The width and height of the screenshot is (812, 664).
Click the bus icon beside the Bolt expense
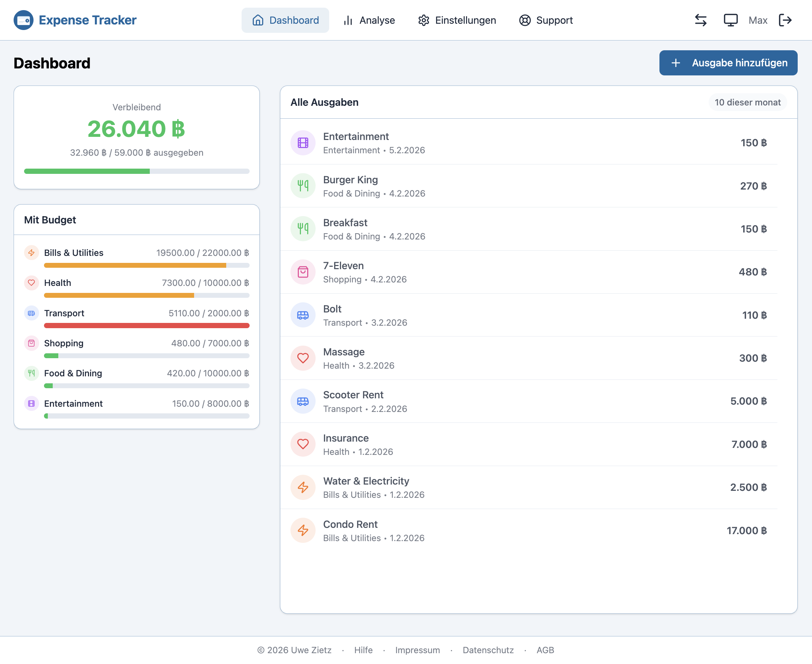point(303,315)
